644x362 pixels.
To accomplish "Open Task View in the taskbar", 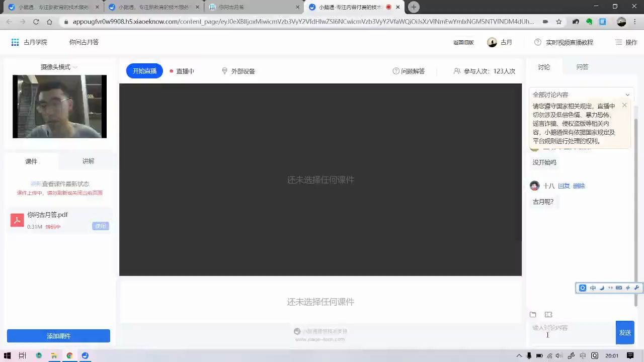I will click(22, 355).
